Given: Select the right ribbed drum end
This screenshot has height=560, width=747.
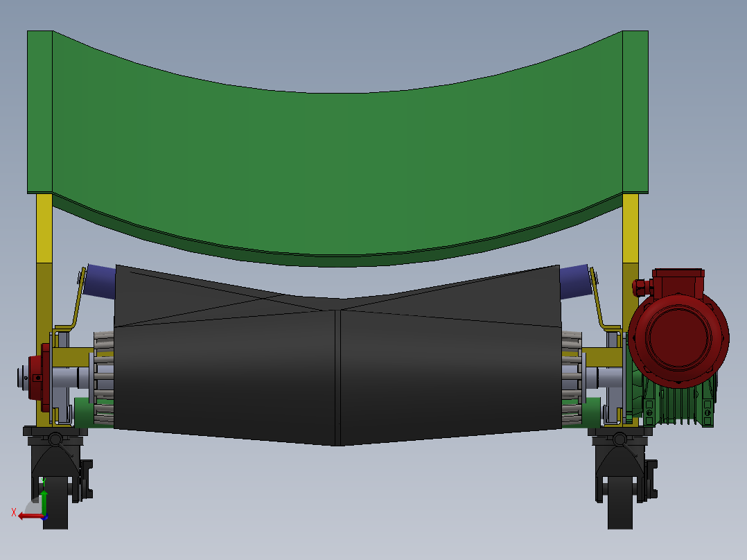Looking at the screenshot, I should coord(572,378).
